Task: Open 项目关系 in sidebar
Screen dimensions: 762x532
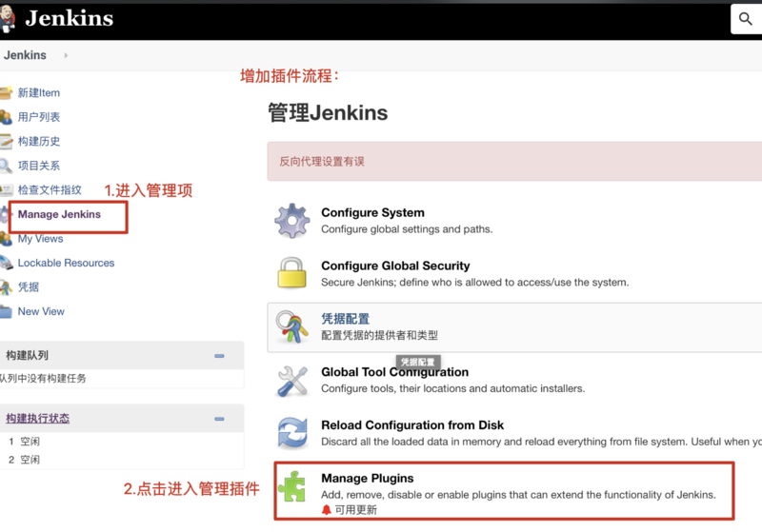Action: pos(39,166)
